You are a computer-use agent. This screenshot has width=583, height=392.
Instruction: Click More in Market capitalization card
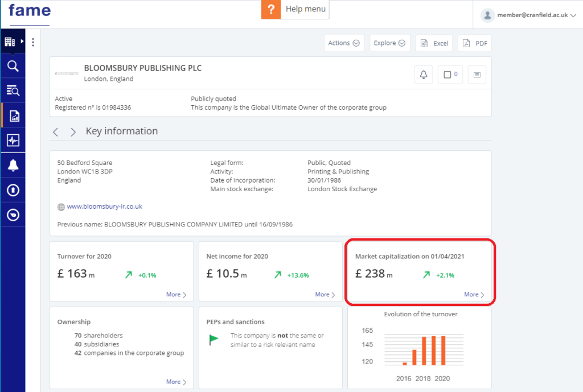(474, 295)
